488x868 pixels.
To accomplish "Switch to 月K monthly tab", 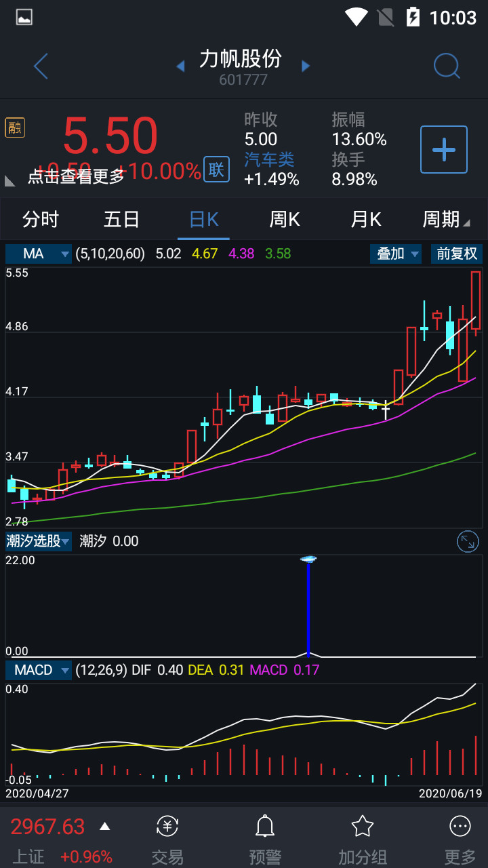I will (x=366, y=219).
